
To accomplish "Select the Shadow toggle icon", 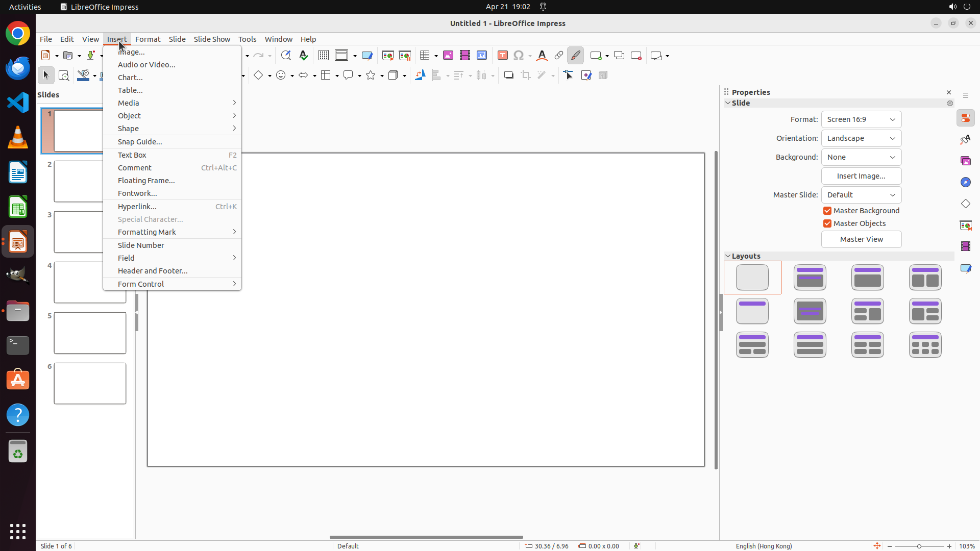I will tap(508, 76).
